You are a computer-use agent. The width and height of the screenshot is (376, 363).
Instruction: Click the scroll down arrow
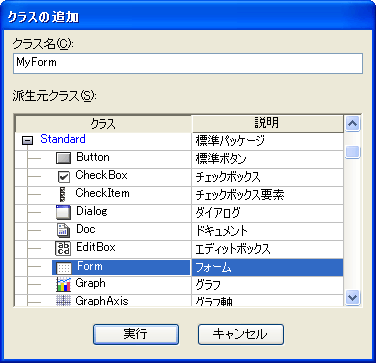pyautogui.click(x=352, y=297)
